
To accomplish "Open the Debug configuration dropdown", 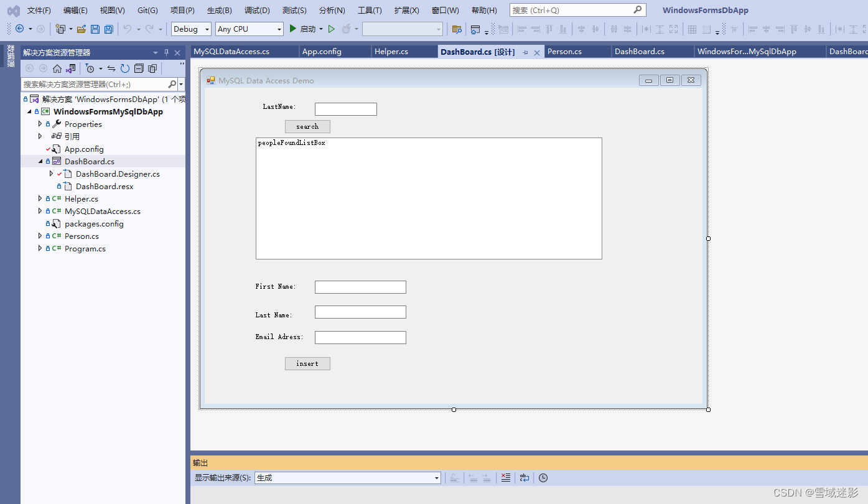I will pyautogui.click(x=190, y=29).
